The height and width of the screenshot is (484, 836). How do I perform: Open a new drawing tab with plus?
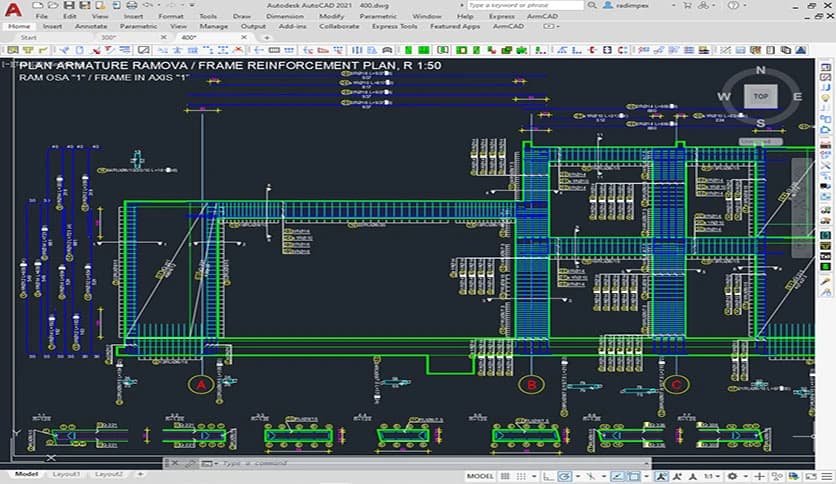266,38
